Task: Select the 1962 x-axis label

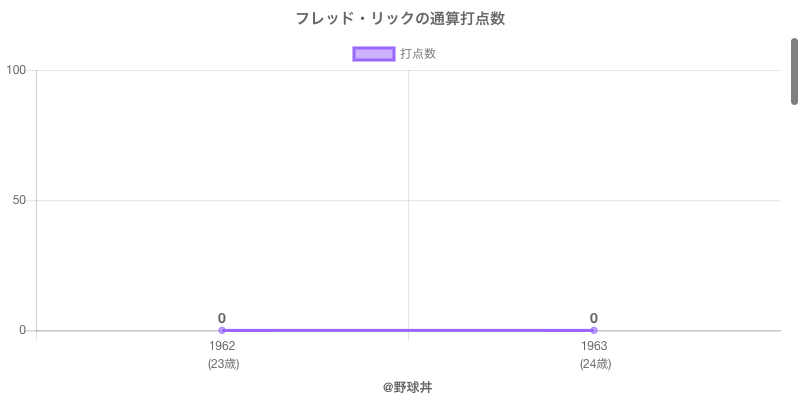Action: pos(223,346)
